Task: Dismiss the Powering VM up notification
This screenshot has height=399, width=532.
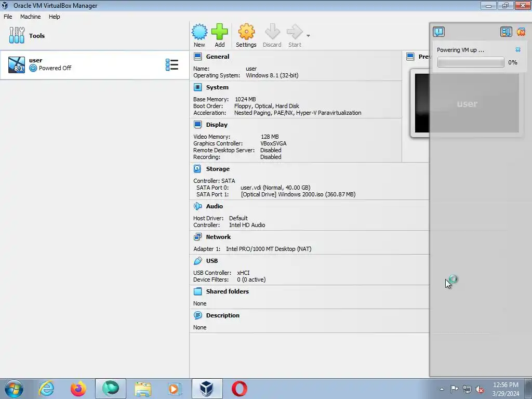Action: point(518,49)
